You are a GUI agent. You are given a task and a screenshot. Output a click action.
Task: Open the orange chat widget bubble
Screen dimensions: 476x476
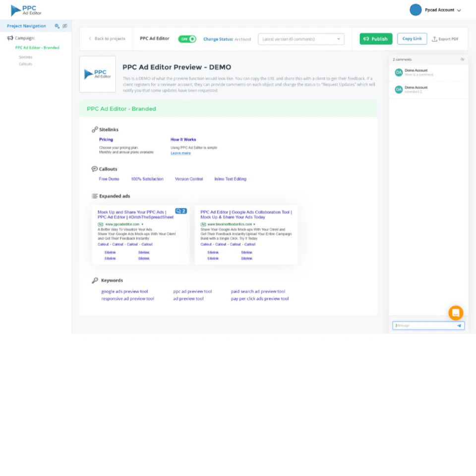pyautogui.click(x=456, y=313)
